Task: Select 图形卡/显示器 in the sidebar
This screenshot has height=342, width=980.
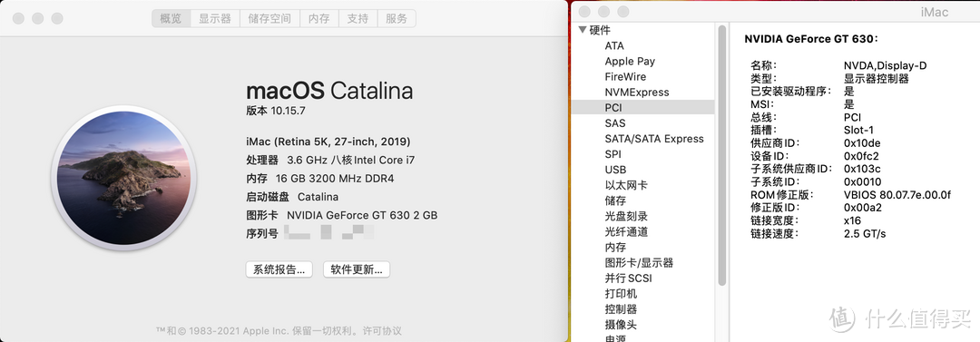Action: (640, 262)
